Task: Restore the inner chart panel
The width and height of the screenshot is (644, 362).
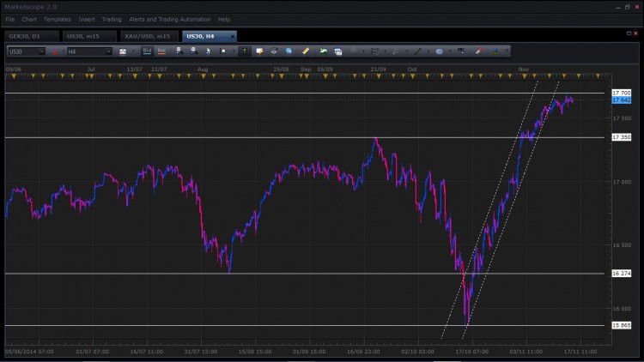Action: pos(629,33)
